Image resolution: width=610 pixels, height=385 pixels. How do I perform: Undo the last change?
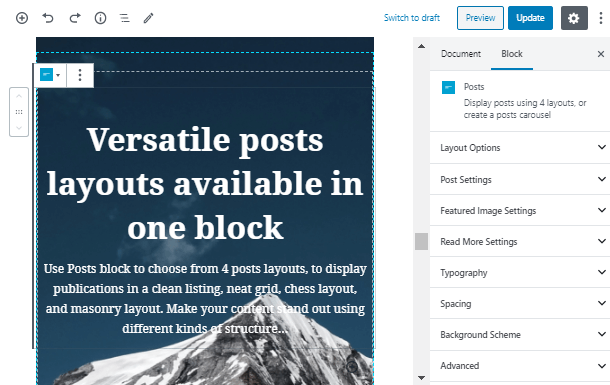tap(48, 18)
